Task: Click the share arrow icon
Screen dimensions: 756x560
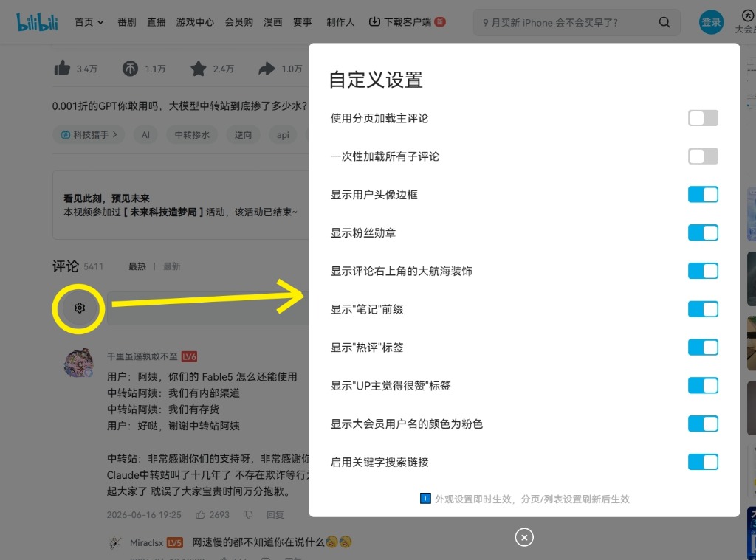Action: pyautogui.click(x=267, y=69)
